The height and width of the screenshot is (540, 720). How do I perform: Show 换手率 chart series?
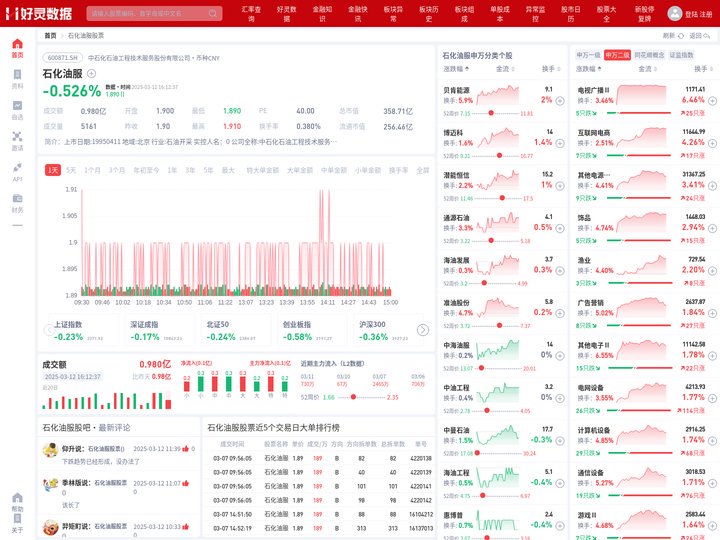pyautogui.click(x=399, y=170)
